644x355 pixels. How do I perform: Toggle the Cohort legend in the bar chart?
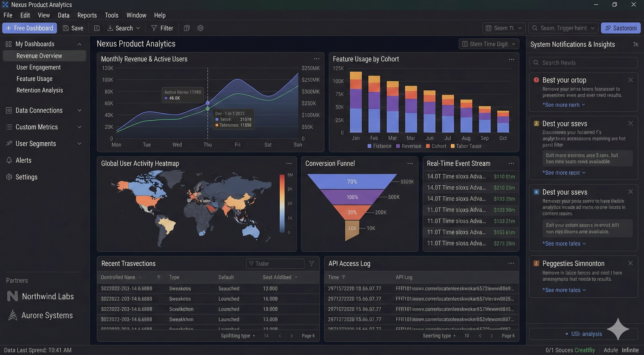[x=436, y=146]
